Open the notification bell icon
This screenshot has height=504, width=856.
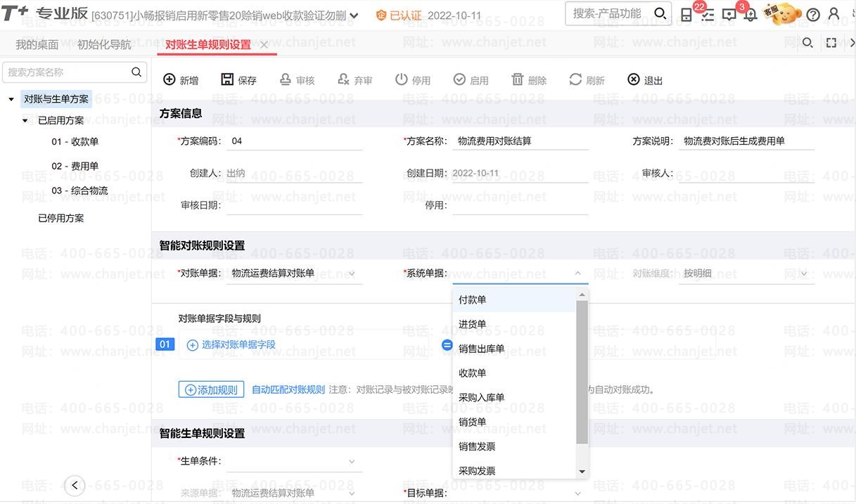point(750,15)
